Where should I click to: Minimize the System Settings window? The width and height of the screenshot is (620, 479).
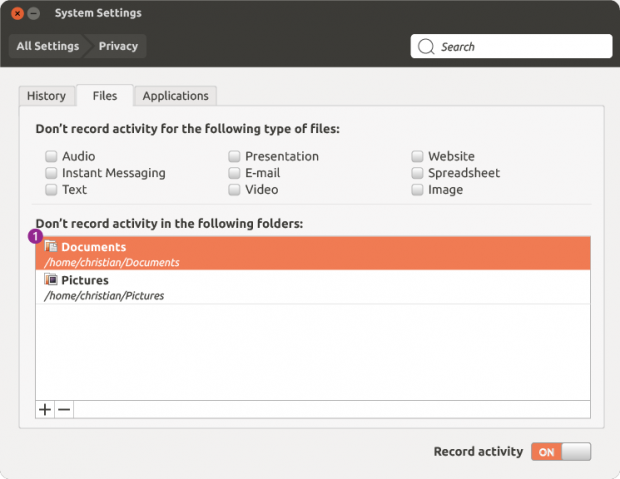point(34,13)
